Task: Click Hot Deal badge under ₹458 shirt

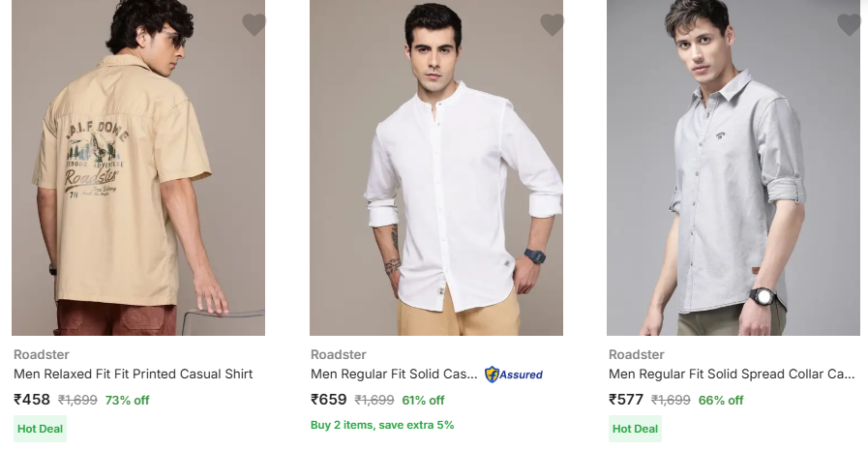Action: click(40, 429)
